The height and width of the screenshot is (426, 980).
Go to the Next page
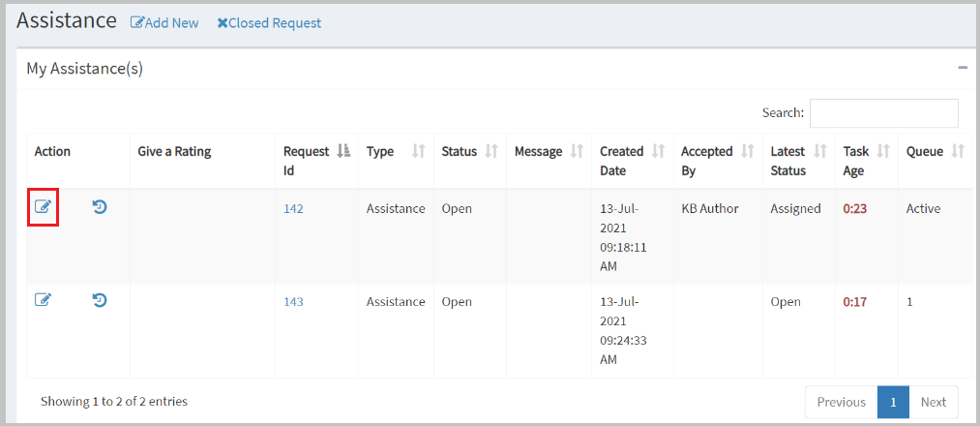934,402
